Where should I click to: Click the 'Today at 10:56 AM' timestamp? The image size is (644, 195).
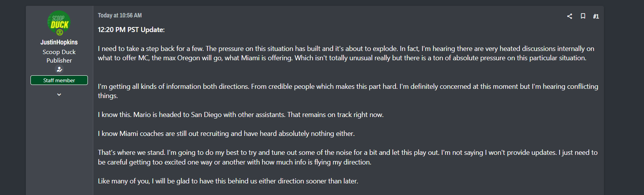point(119,15)
